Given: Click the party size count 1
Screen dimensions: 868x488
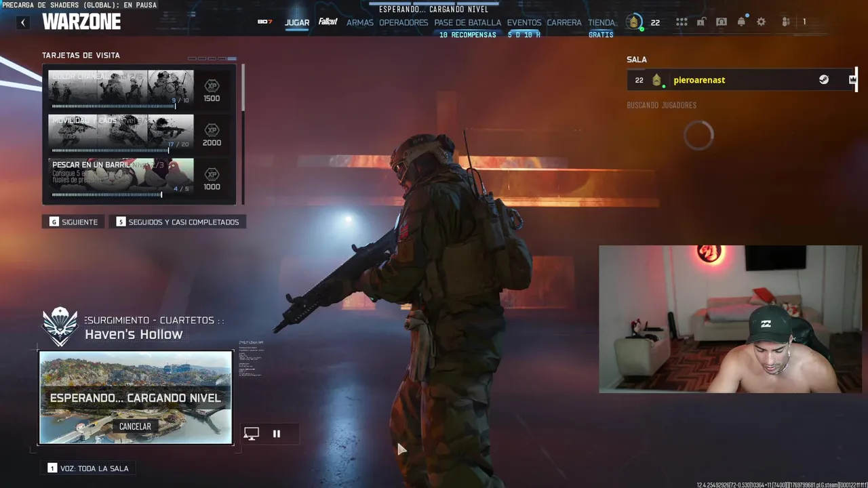Looking at the screenshot, I should coord(804,22).
